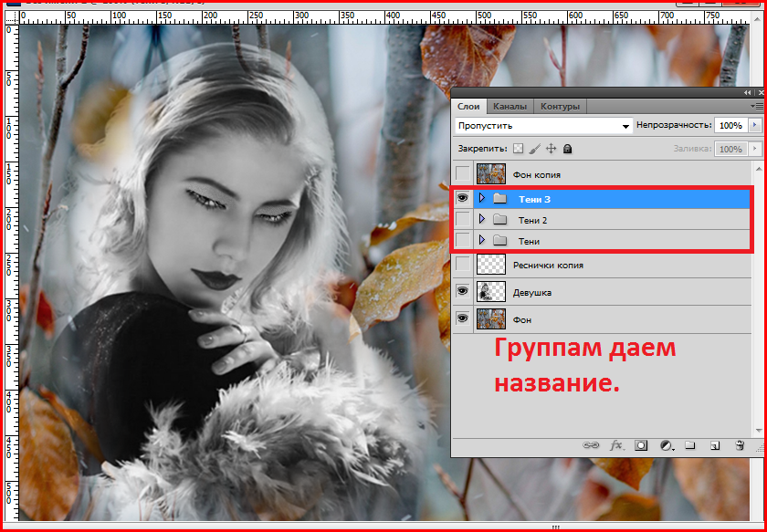767x532 pixels.
Task: Select the Реснички копия layer name
Action: (548, 266)
